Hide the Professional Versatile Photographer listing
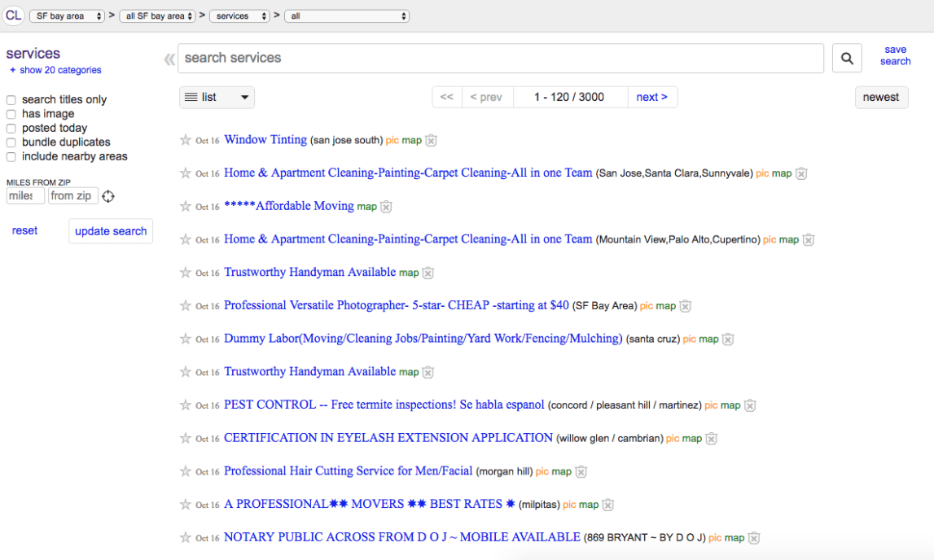This screenshot has width=934, height=560. 685,306
